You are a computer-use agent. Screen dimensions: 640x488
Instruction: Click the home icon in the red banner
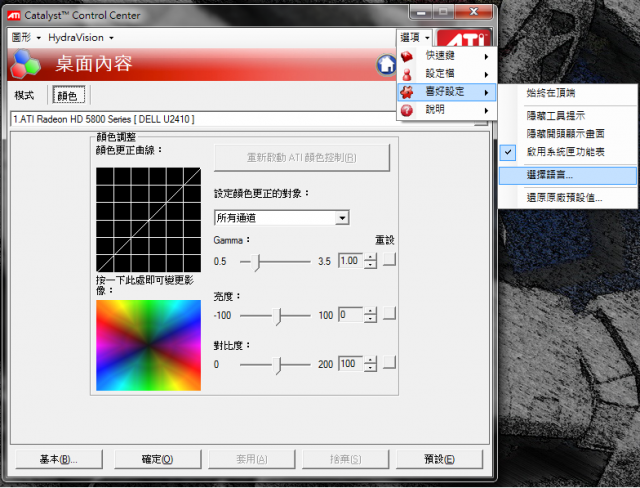(386, 64)
